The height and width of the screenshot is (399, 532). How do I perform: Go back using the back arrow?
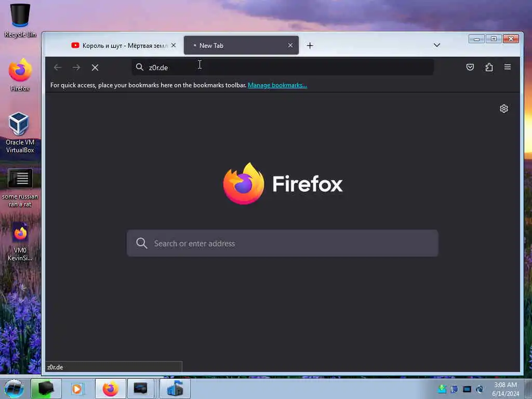tap(58, 68)
